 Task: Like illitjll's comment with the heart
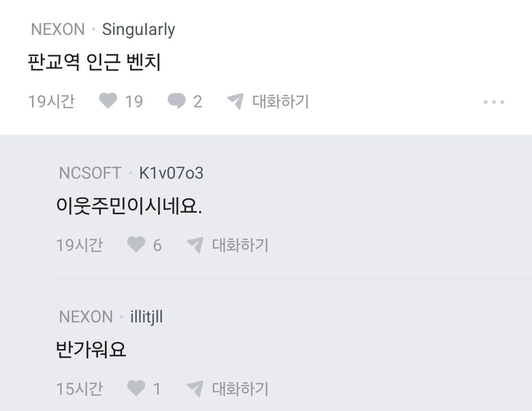[x=136, y=389]
